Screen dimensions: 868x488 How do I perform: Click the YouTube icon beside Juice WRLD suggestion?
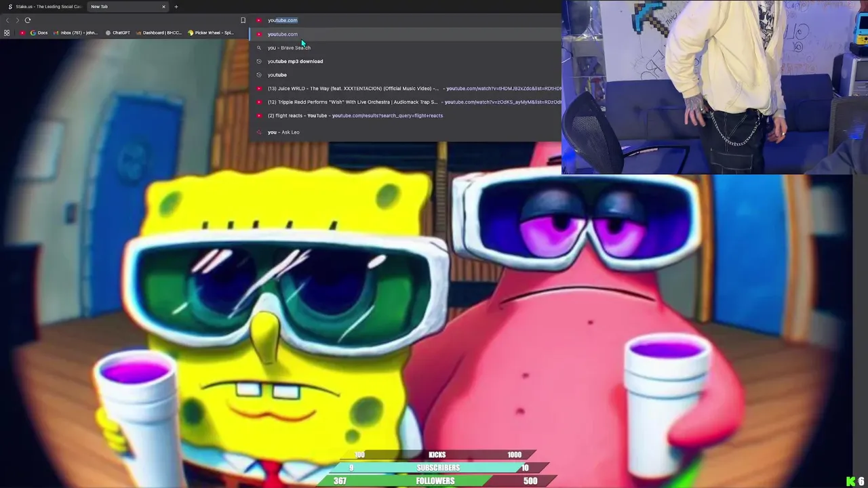(x=258, y=88)
